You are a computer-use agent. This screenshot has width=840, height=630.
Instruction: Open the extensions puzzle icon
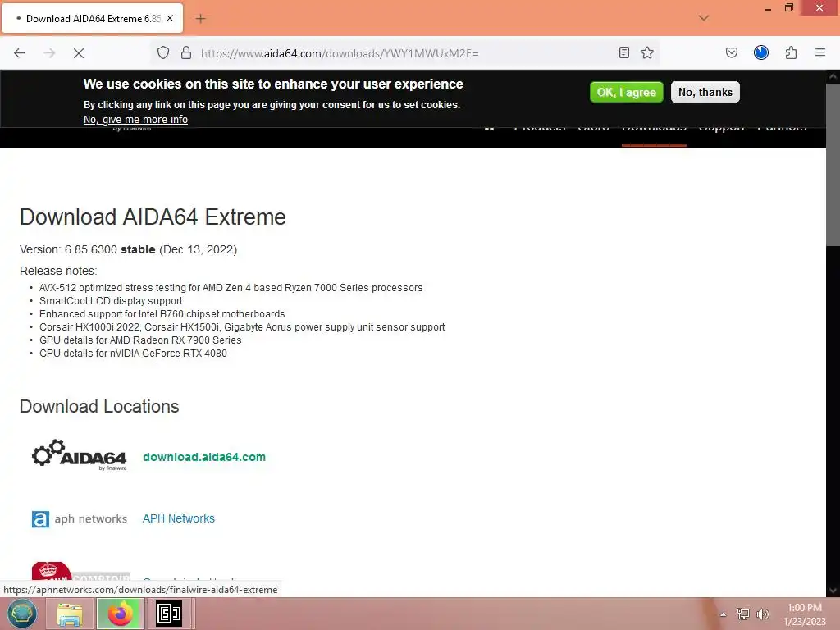click(791, 52)
